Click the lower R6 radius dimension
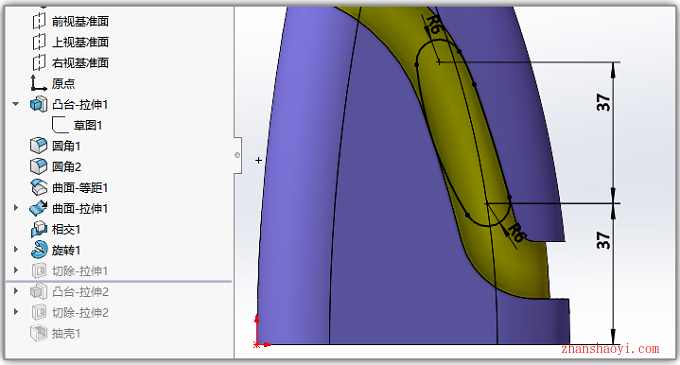This screenshot has height=365, width=680. point(517,232)
